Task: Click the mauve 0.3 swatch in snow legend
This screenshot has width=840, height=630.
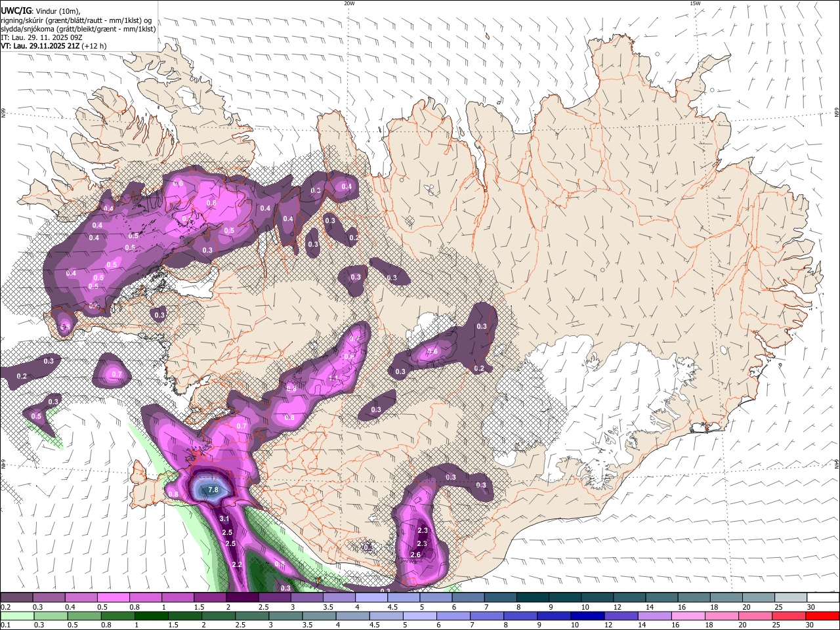Action: [x=49, y=598]
